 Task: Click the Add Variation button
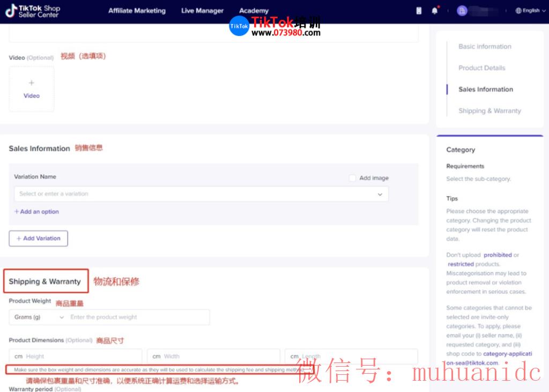(38, 238)
